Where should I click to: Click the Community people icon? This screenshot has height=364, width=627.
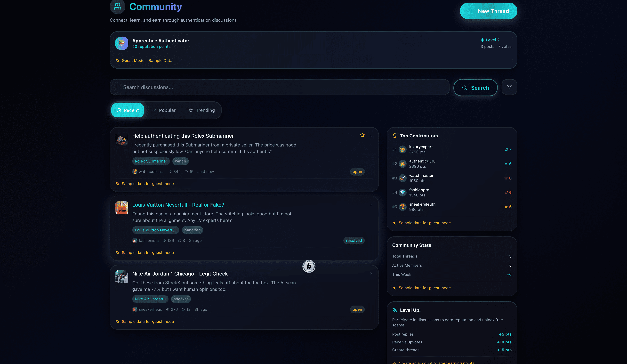click(x=117, y=7)
